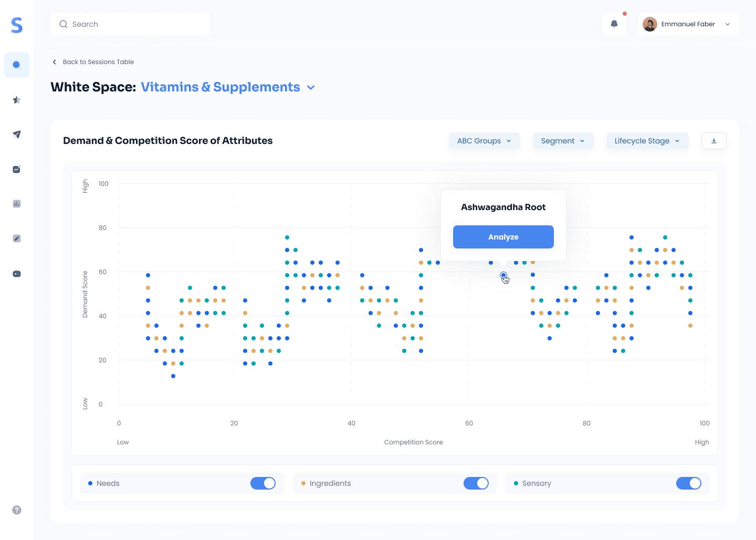Click the notification bell icon

coord(614,24)
